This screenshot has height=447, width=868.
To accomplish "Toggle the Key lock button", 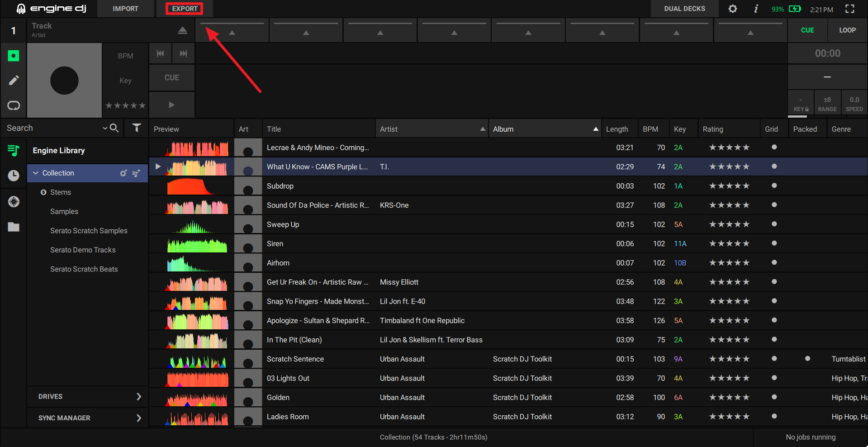I will click(x=801, y=103).
